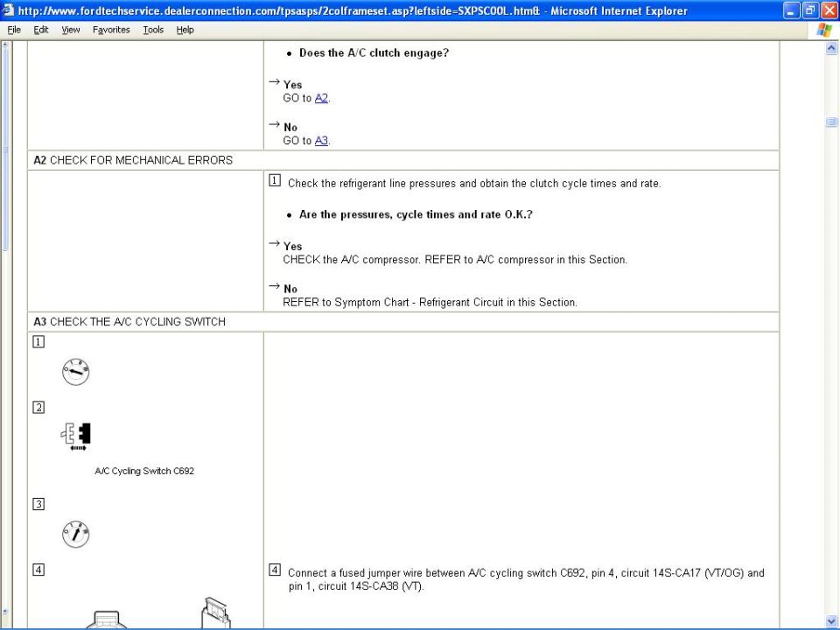This screenshot has width=840, height=630.
Task: Click the disconnect connector icon in step 2
Action: tap(76, 436)
